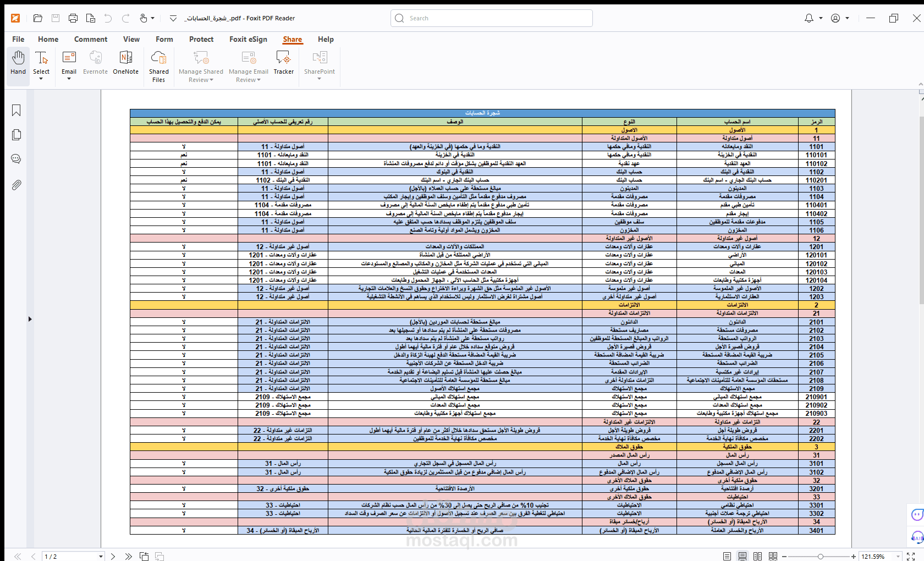Click the zoom out minus button
The height and width of the screenshot is (561, 924).
coord(784,557)
